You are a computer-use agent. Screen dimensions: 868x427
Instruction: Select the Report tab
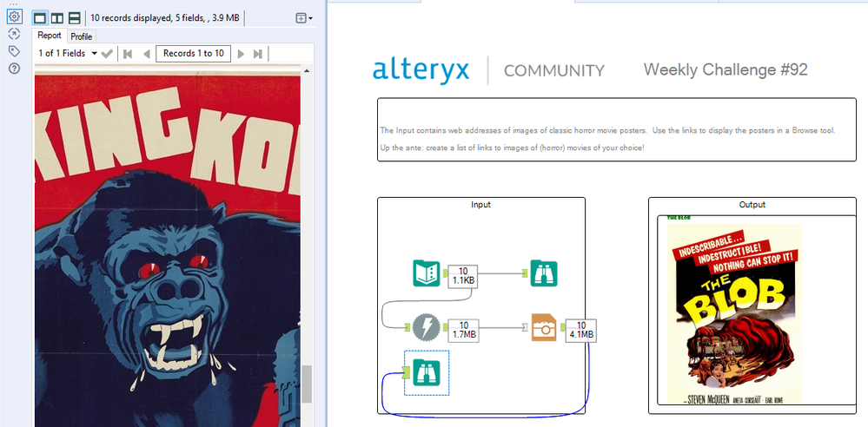pos(50,36)
